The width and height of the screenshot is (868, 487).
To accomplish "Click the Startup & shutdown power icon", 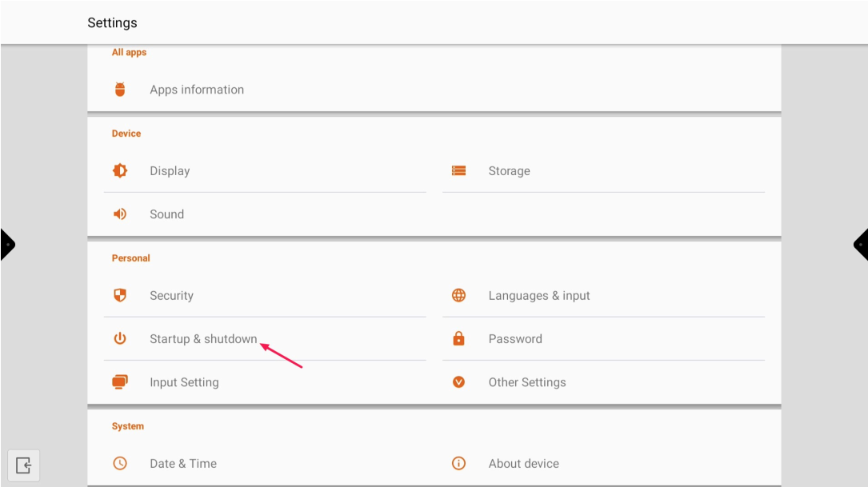I will click(x=120, y=338).
